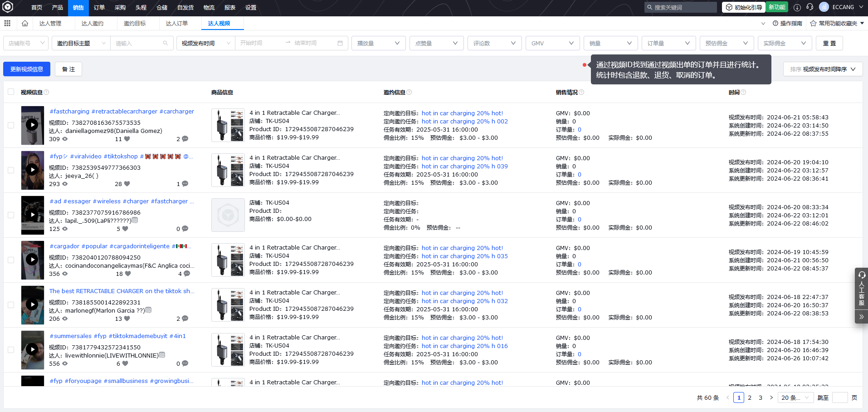The width and height of the screenshot is (868, 412).
Task: Click the apps grid icon at top left
Action: (7, 23)
